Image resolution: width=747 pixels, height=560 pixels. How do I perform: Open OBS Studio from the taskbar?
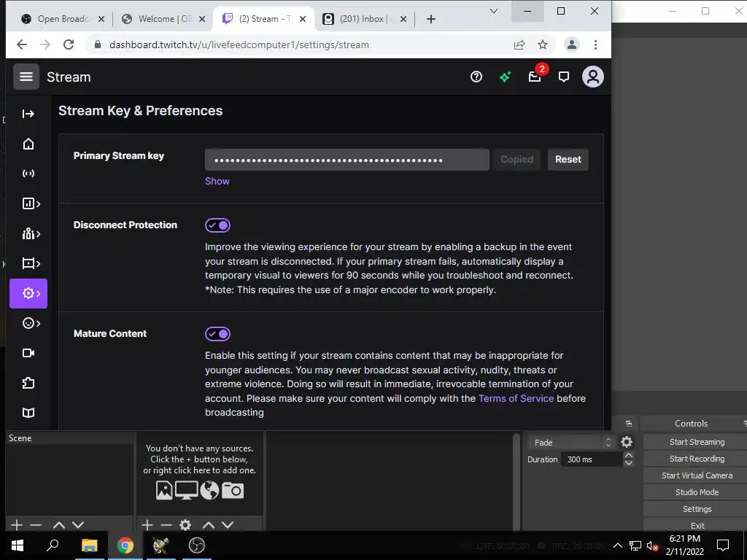[x=196, y=545]
